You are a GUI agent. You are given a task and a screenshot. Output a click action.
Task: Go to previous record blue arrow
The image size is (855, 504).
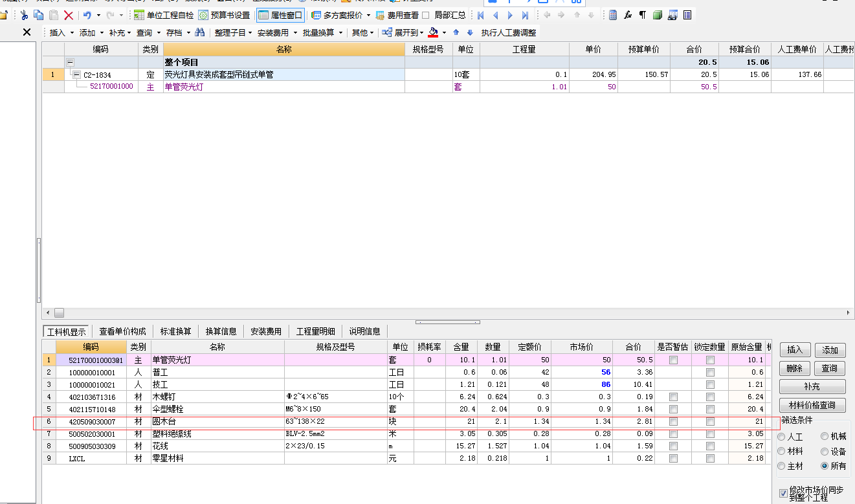[x=495, y=15]
